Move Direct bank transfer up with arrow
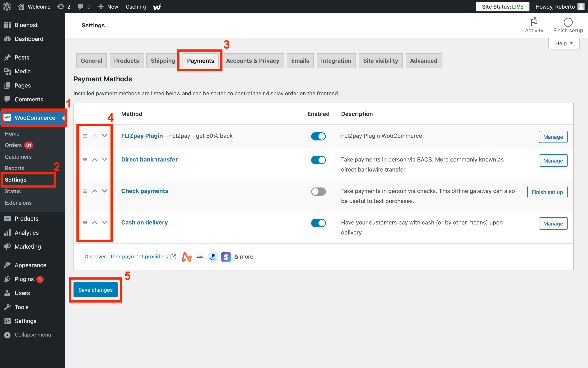The image size is (588, 368). [95, 160]
